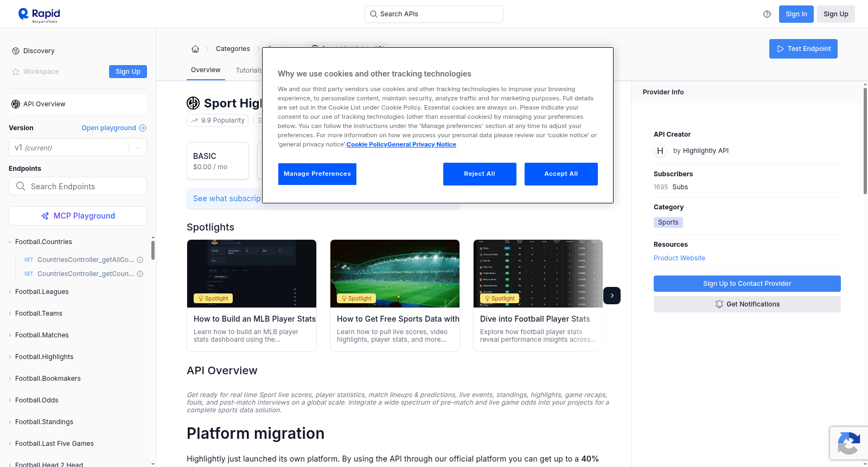Viewport: 868px width, 467px height.
Task: Focus the Search Endpoints field
Action: (x=78, y=186)
